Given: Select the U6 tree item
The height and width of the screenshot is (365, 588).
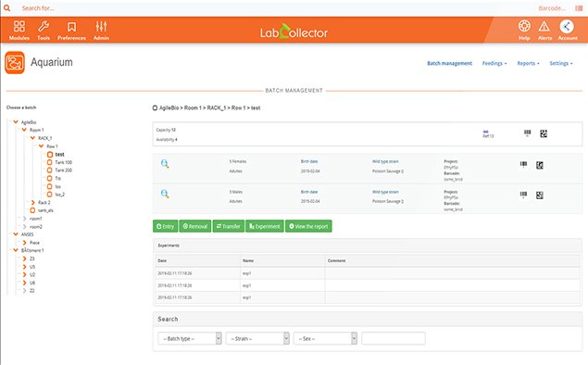Looking at the screenshot, I should point(32,283).
